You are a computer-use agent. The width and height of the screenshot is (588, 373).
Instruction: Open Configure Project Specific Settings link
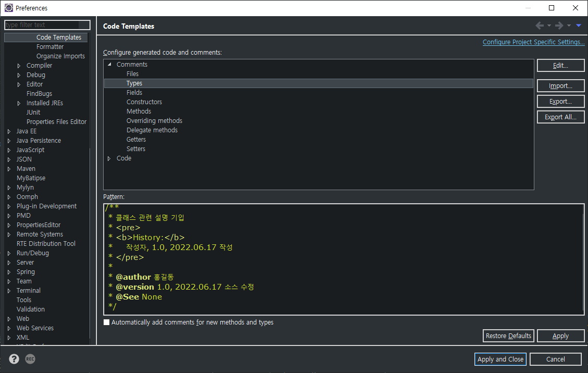[533, 42]
